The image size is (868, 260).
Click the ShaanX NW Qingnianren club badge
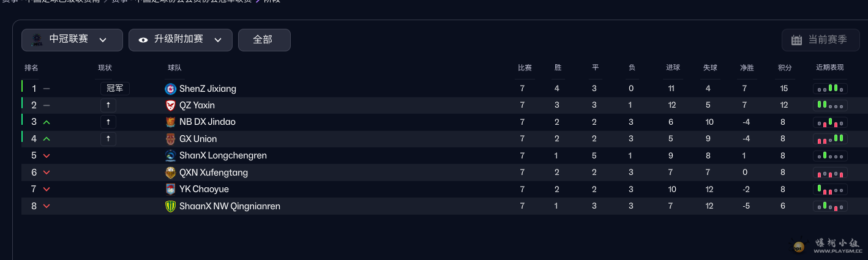point(171,206)
